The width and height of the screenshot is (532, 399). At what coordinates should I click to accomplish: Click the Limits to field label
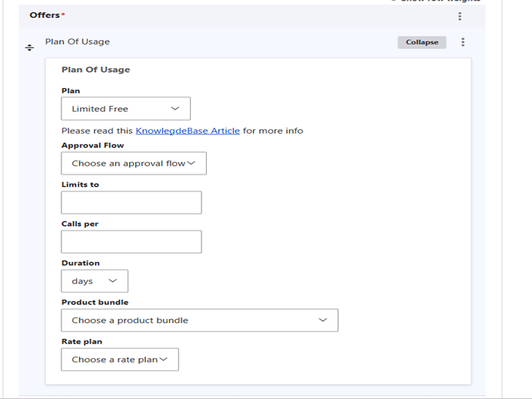pos(80,185)
